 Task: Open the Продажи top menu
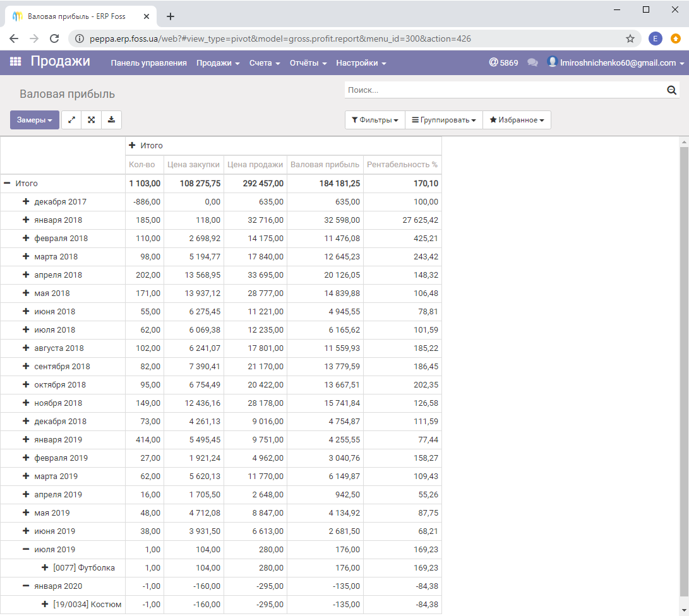point(218,62)
